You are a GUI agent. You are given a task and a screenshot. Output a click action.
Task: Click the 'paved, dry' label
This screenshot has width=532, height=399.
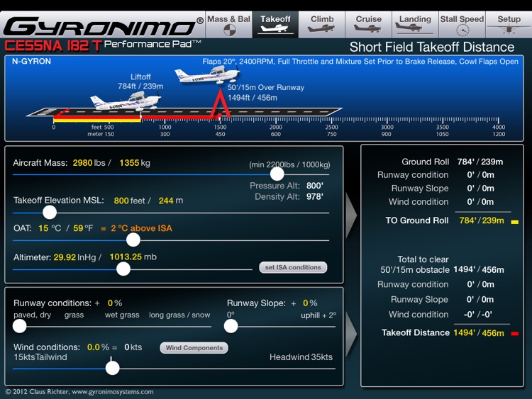pyautogui.click(x=32, y=315)
